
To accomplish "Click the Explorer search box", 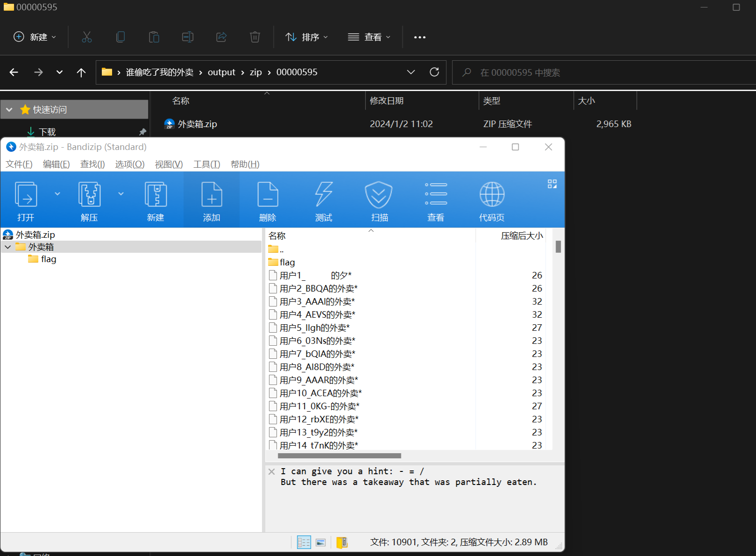I will tap(603, 72).
